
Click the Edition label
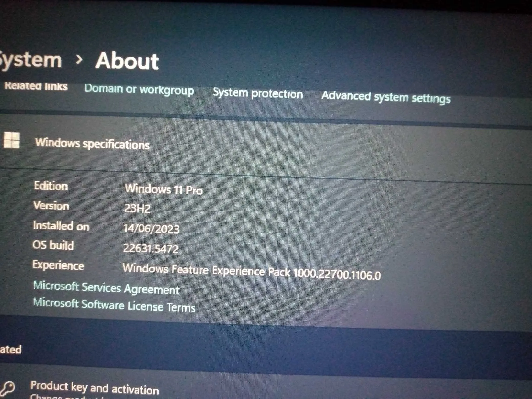point(51,186)
